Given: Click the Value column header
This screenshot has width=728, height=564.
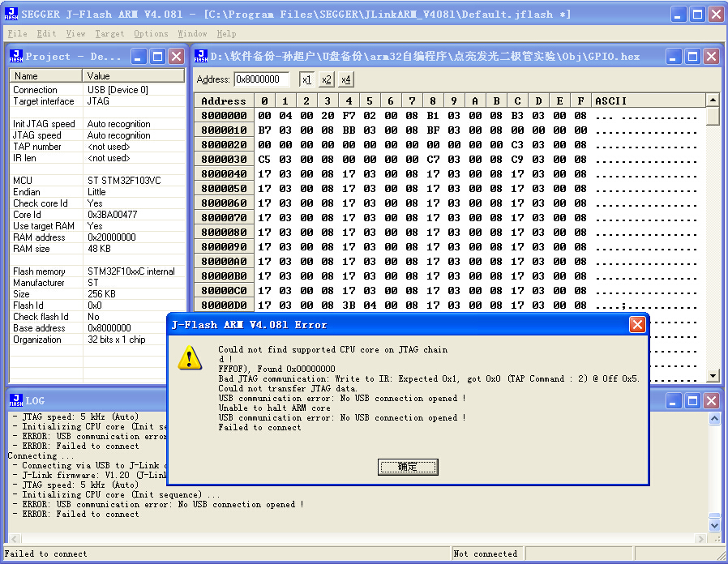Looking at the screenshot, I should tap(134, 75).
